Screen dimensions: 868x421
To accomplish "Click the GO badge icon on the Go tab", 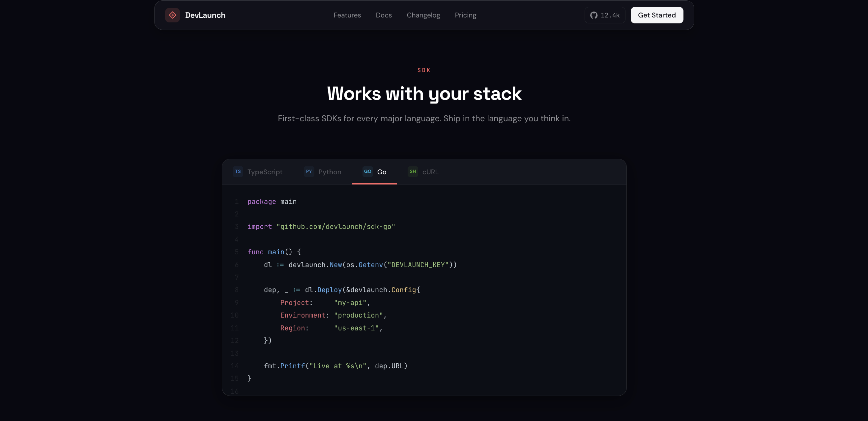I will click(x=367, y=171).
